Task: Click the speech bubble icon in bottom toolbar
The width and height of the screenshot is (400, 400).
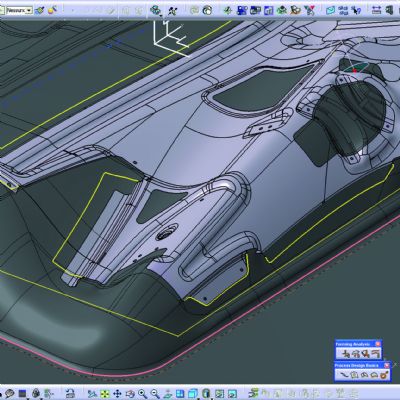Action: 10,394
